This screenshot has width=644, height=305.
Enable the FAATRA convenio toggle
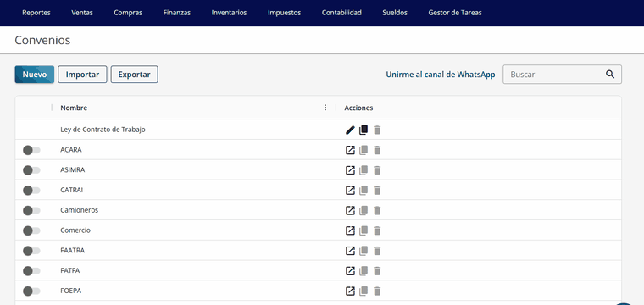tap(31, 251)
